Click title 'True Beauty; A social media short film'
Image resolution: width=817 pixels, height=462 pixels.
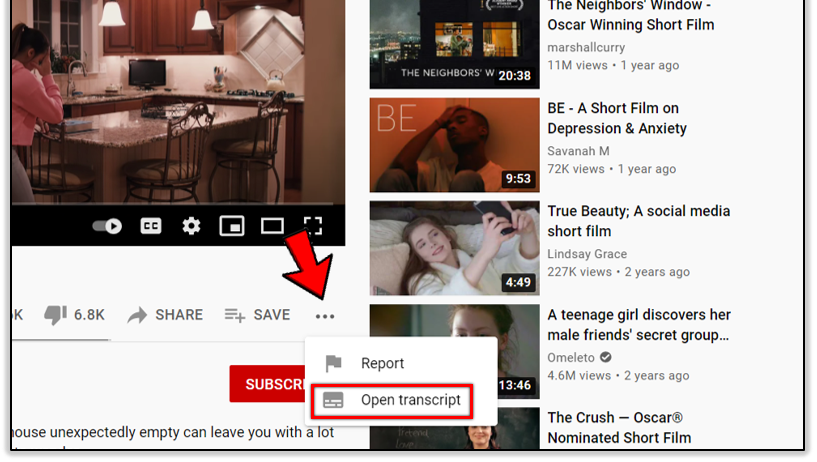(x=638, y=221)
